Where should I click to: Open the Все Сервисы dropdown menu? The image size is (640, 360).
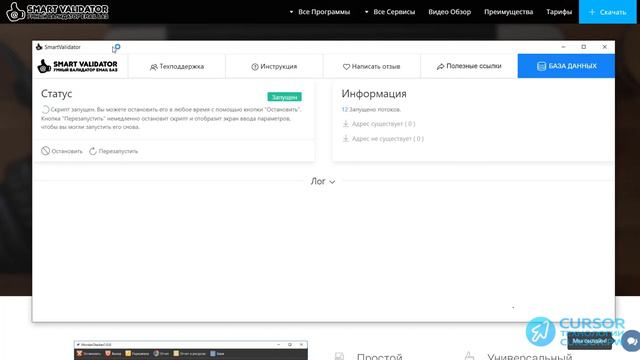pos(389,12)
